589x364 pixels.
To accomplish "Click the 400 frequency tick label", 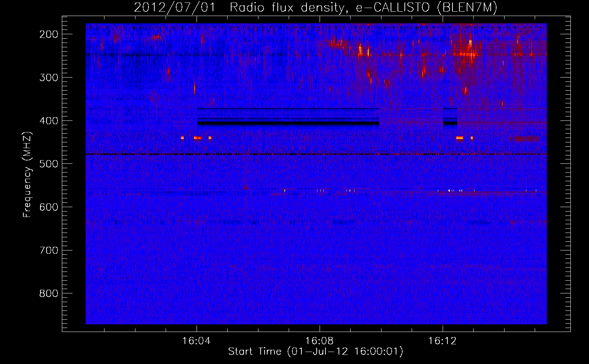I will coord(49,121).
